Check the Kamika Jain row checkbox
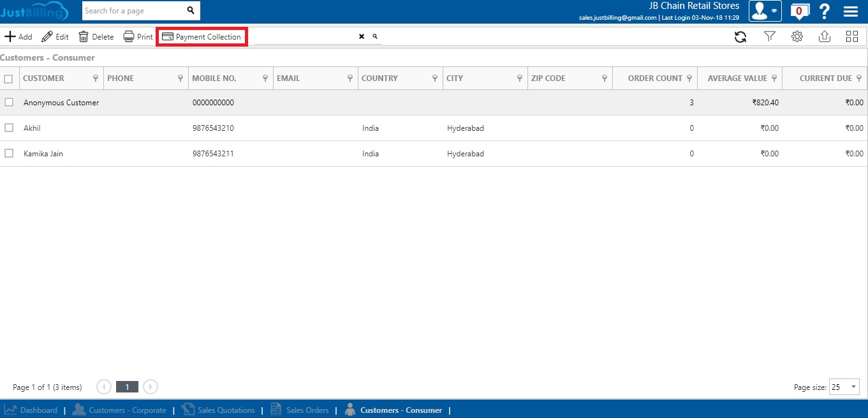The image size is (868, 418). pos(9,153)
